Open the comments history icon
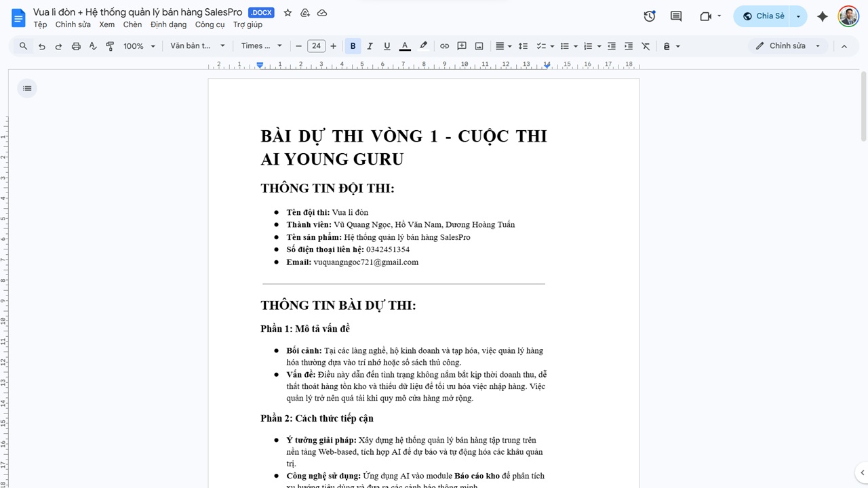Viewport: 868px width, 488px height. coord(676,16)
